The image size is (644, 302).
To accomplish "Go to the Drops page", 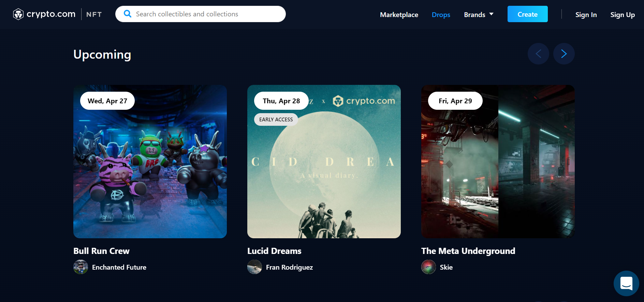I will click(441, 15).
